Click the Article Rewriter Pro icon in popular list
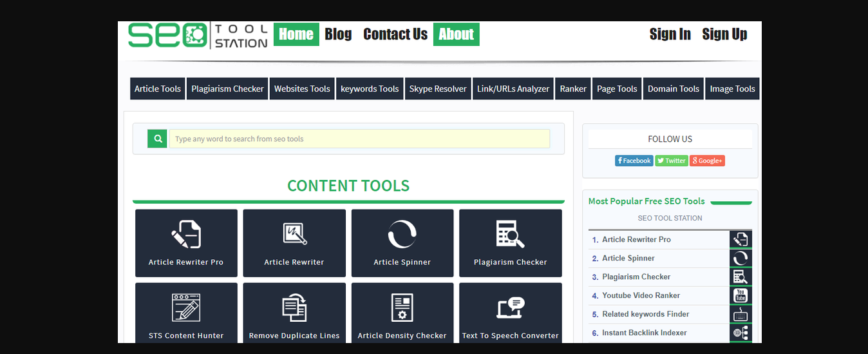This screenshot has width=868, height=354. [x=741, y=239]
